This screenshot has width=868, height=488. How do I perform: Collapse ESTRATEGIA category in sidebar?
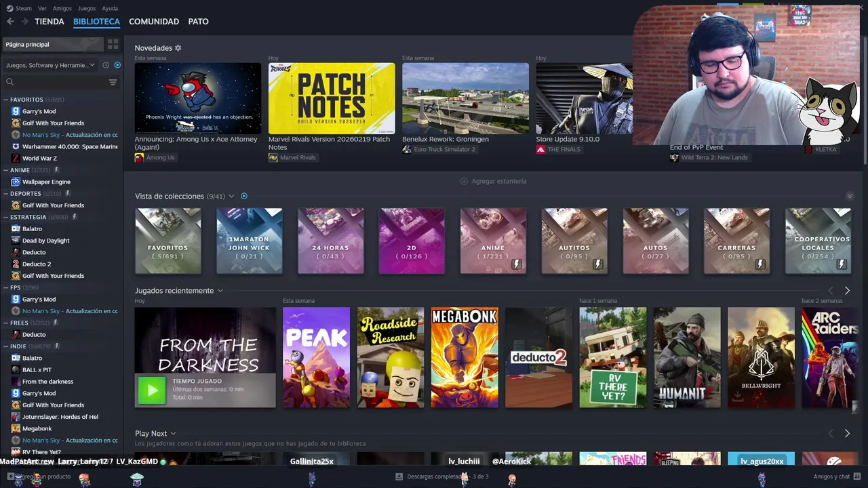pyautogui.click(x=6, y=217)
